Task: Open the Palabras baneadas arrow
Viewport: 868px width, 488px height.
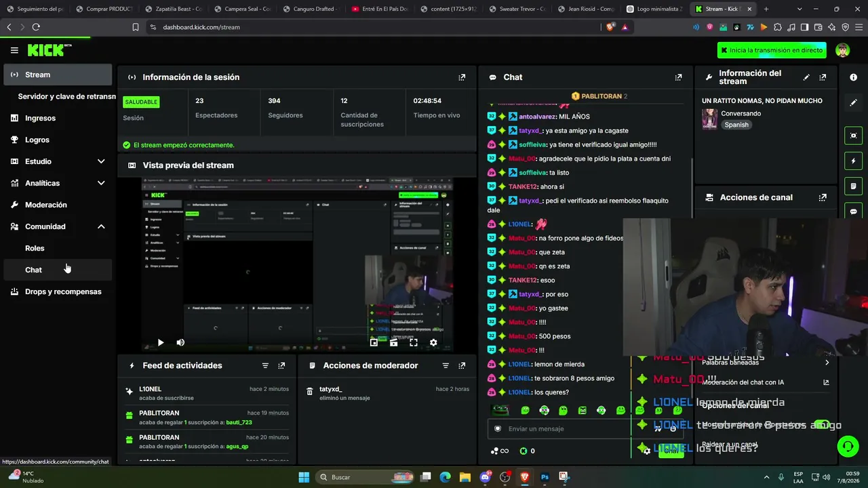Action: coord(827,363)
